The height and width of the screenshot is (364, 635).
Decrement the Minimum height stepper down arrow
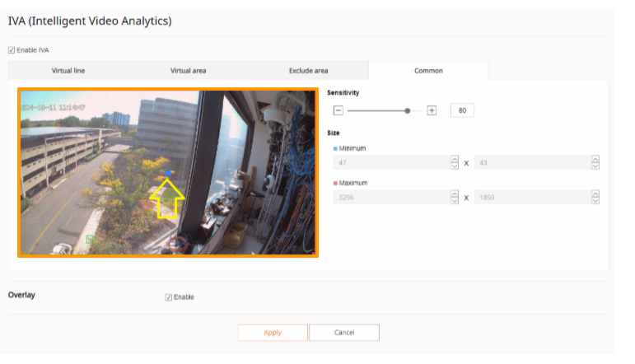pyautogui.click(x=595, y=166)
